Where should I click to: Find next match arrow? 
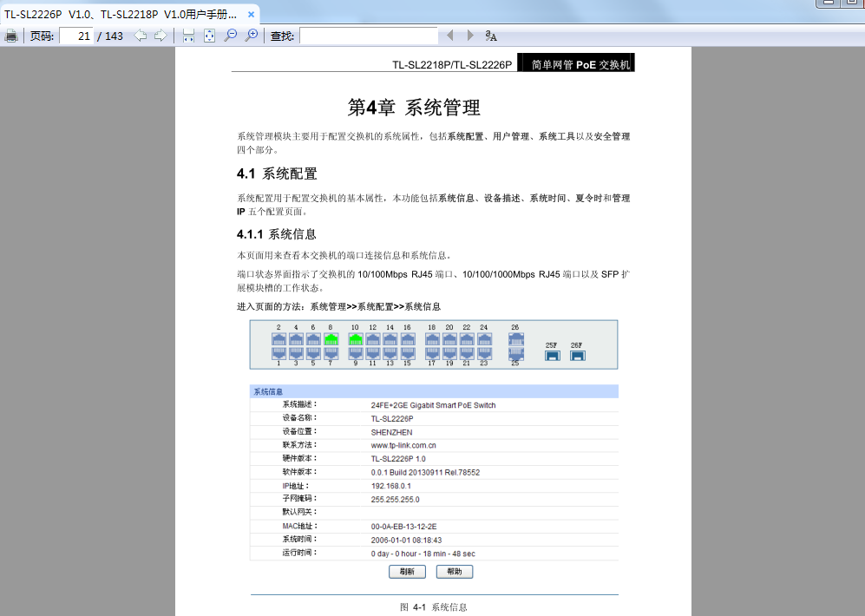coord(470,36)
